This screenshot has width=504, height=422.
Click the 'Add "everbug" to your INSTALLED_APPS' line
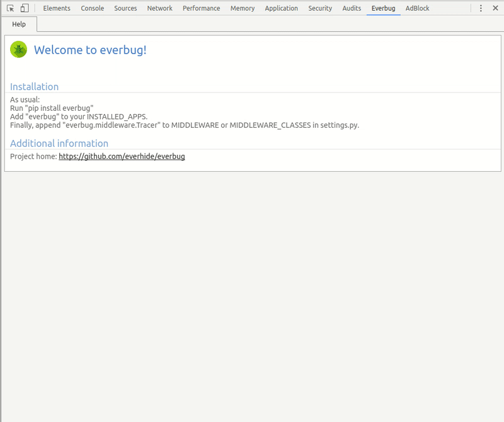point(79,117)
